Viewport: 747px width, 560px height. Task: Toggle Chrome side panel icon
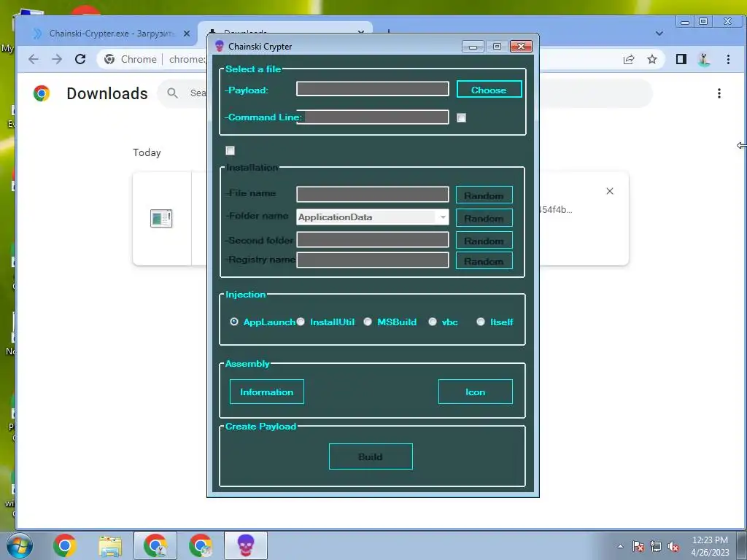[681, 59]
